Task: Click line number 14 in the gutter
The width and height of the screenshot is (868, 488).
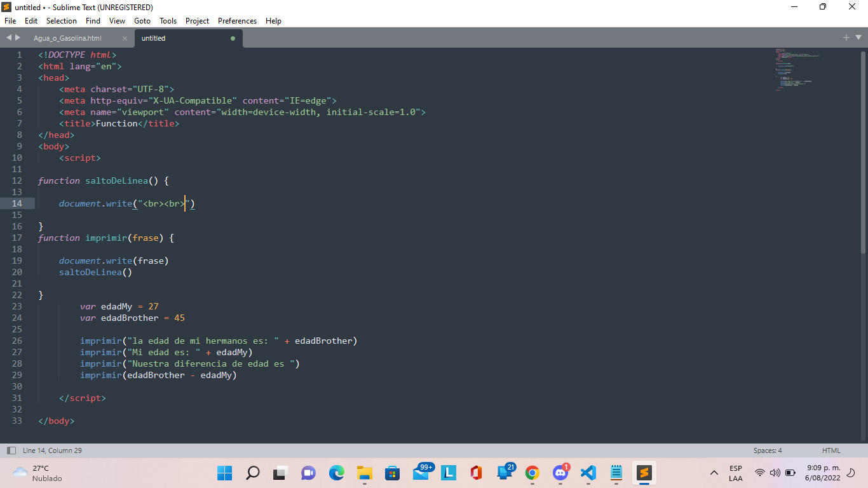Action: point(17,203)
